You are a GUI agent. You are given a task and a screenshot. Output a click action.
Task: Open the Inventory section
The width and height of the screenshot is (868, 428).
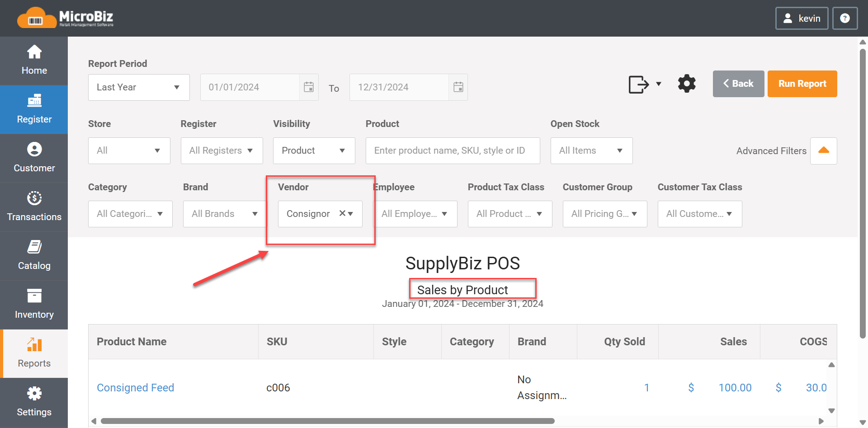[34, 305]
